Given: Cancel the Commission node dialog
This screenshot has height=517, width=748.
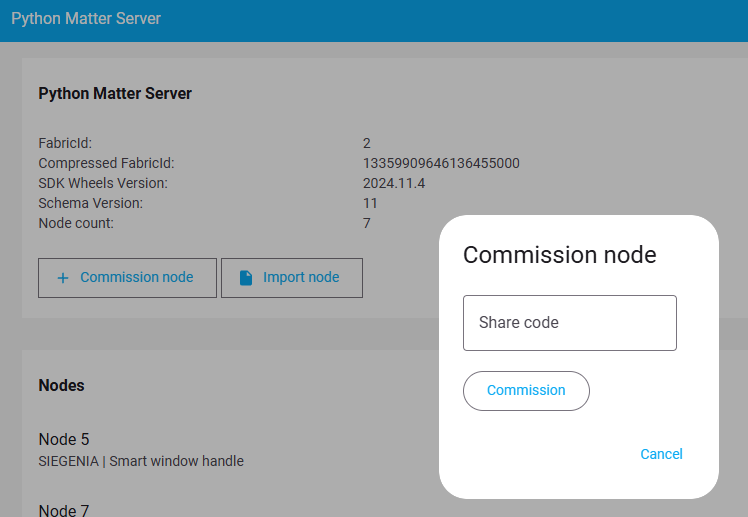Looking at the screenshot, I should [x=661, y=454].
